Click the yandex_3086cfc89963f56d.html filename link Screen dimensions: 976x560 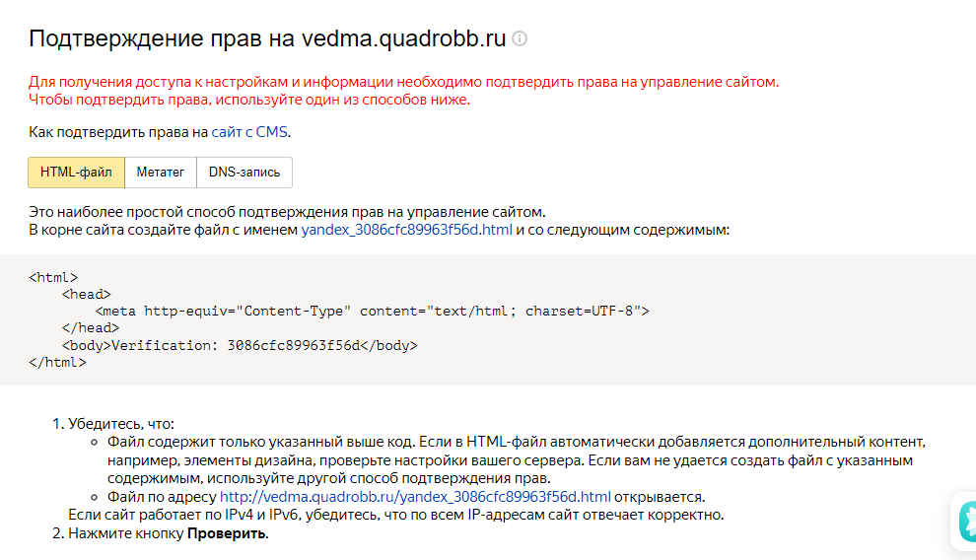coord(406,231)
